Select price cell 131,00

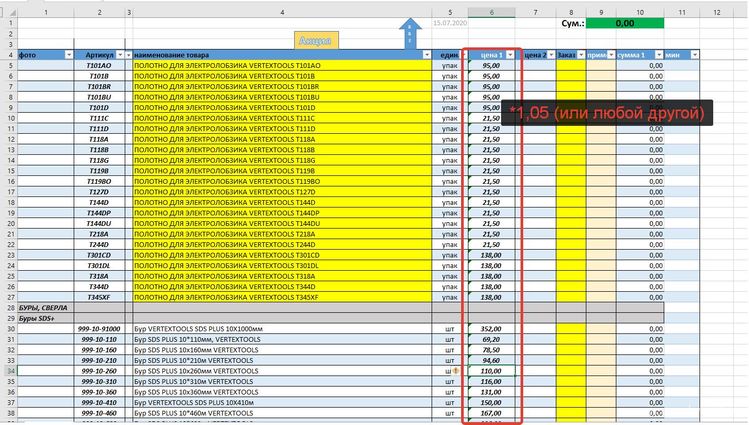(x=492, y=392)
